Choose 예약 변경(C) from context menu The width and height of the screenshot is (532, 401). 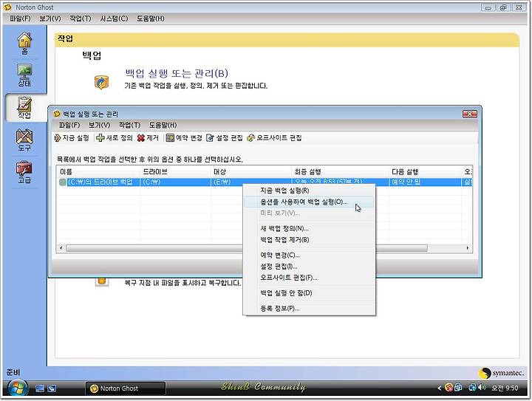(x=309, y=255)
